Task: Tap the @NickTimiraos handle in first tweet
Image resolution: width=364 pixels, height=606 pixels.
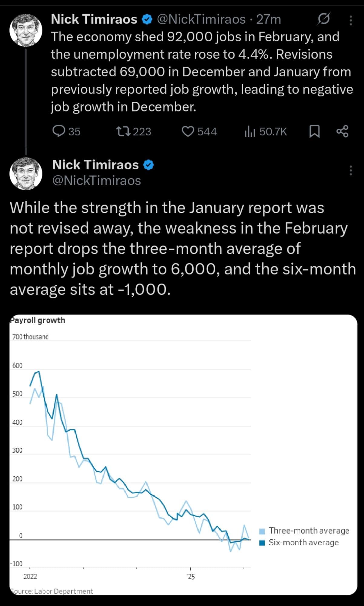Action: (x=201, y=19)
